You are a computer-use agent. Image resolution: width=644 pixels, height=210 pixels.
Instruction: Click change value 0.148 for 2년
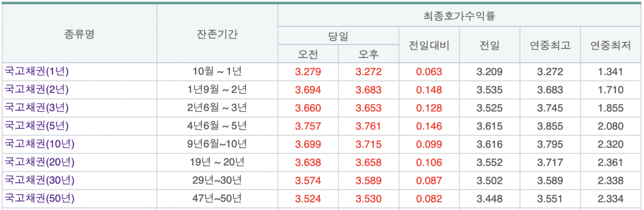(429, 90)
